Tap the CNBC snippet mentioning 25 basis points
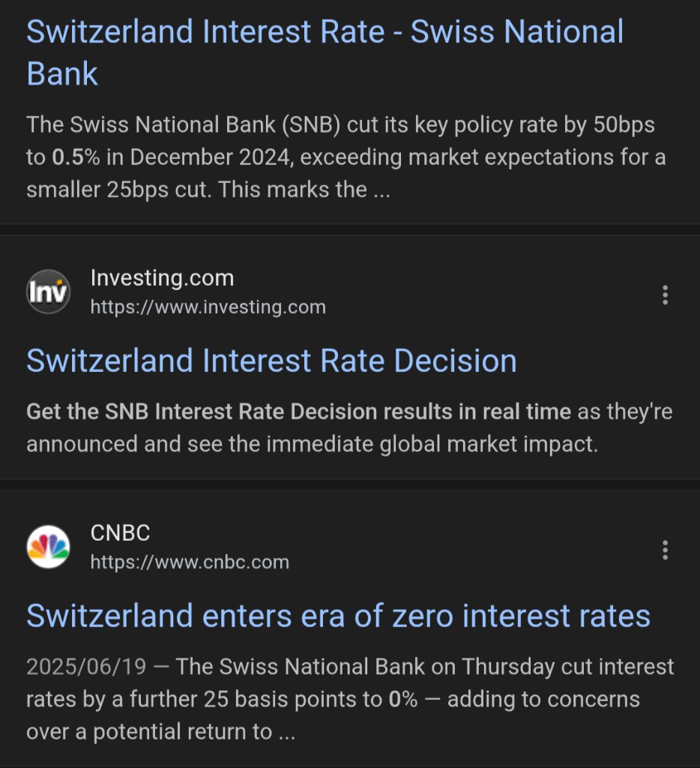 [x=350, y=699]
